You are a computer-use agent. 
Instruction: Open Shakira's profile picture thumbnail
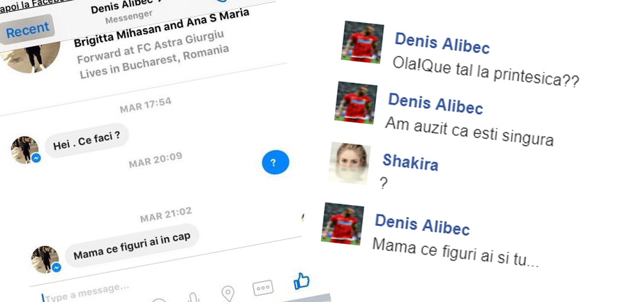pos(350,163)
